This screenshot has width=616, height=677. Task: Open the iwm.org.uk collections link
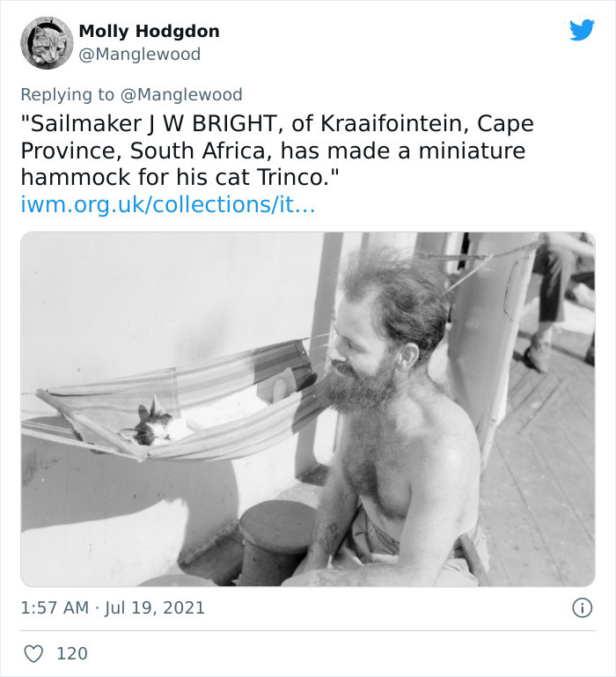167,205
